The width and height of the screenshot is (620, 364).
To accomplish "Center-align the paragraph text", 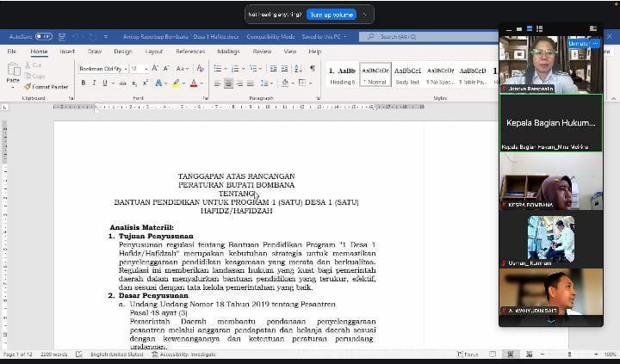I will point(228,83).
